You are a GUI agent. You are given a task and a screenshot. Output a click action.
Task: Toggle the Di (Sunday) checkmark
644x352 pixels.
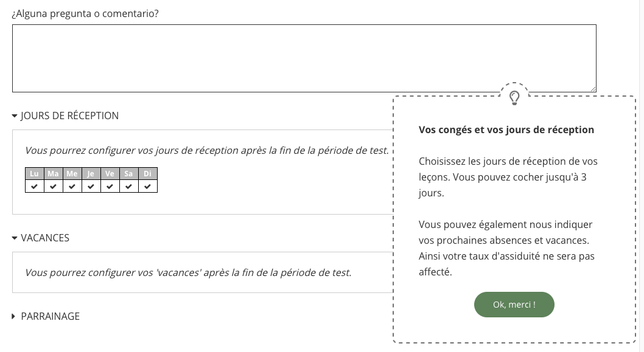tap(147, 186)
